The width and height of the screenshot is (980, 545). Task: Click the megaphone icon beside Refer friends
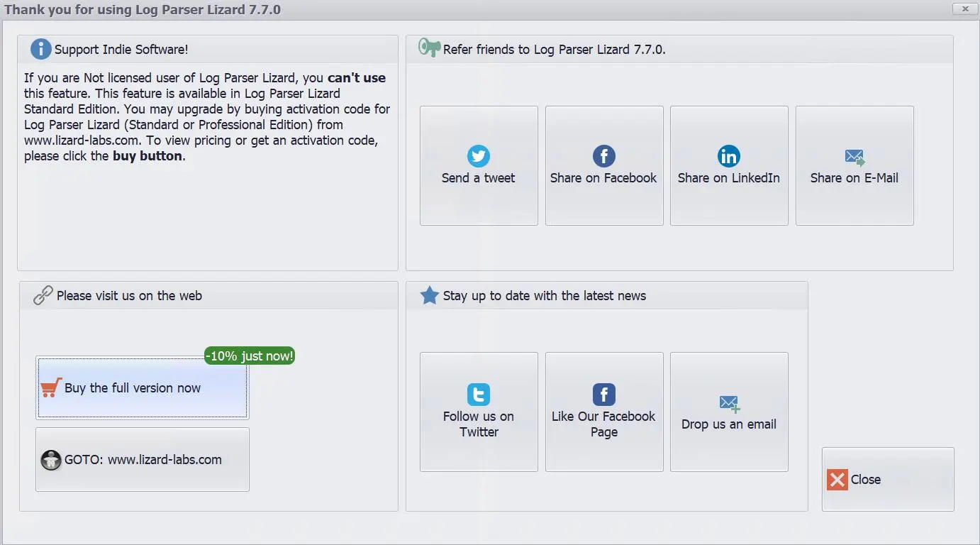click(429, 48)
